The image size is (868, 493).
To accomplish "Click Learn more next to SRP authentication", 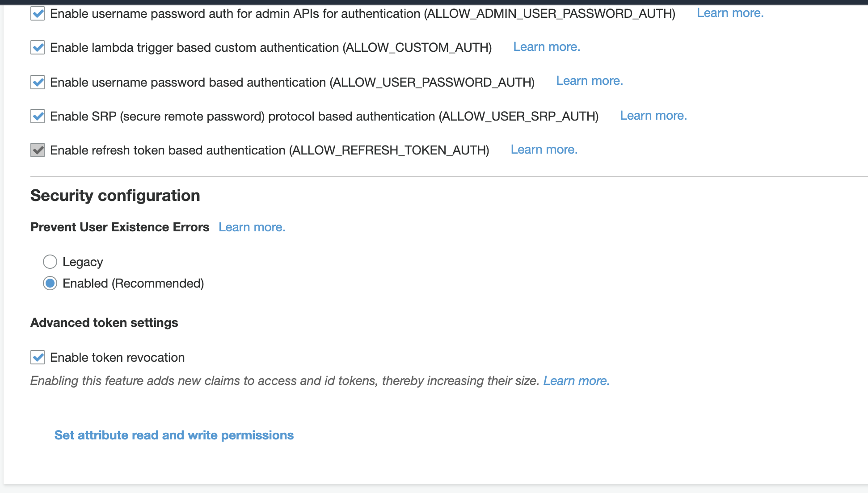I will 653,115.
